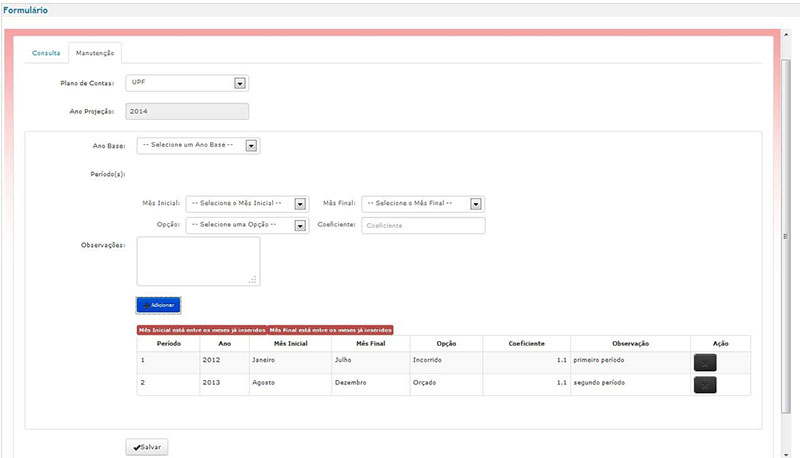Expand the Opção dropdown
The height and width of the screenshot is (458, 800).
(x=247, y=225)
